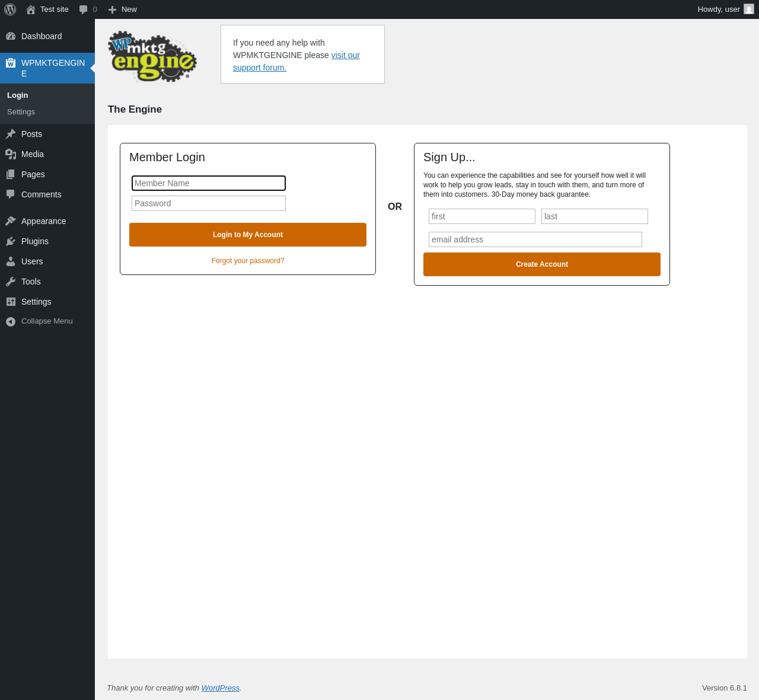Screen dimensions: 759x700
Task: Open the WordPress link in the footer
Action: coord(221,688)
